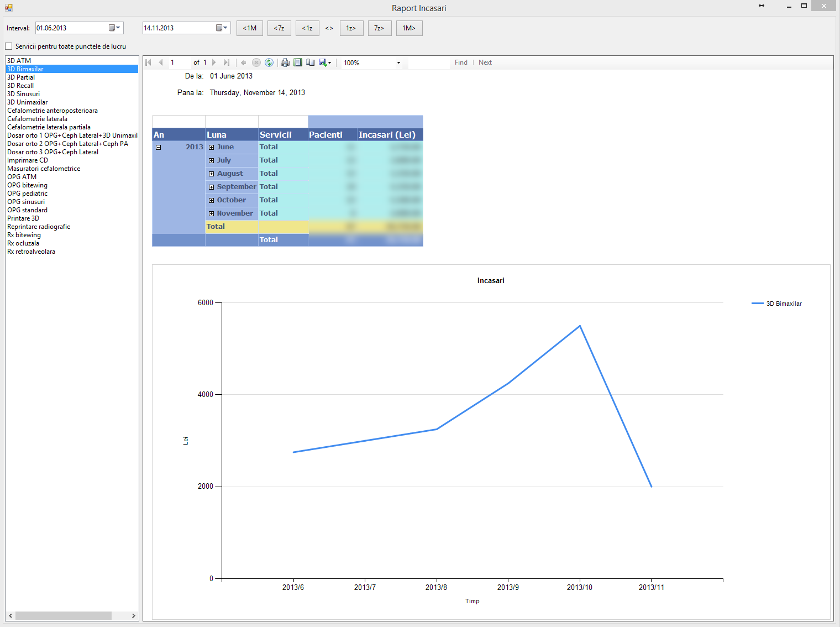This screenshot has width=840, height=627.
Task: Go to next report page
Action: tap(214, 62)
